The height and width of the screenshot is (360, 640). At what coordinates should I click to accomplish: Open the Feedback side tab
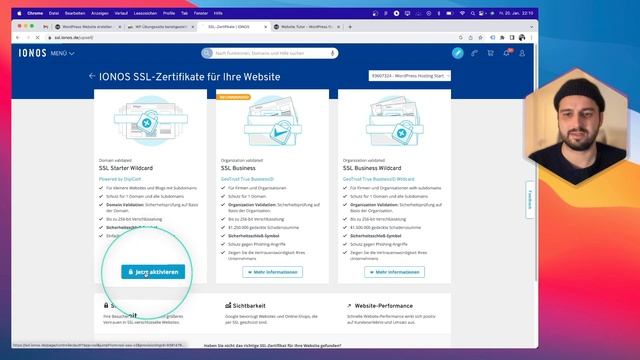(530, 200)
